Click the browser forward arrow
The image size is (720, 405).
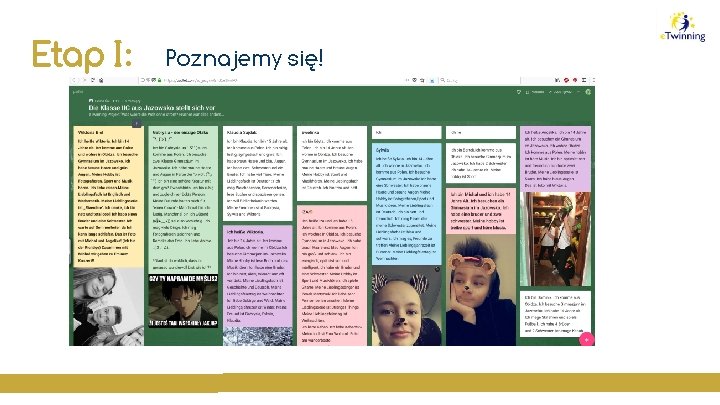click(84, 80)
